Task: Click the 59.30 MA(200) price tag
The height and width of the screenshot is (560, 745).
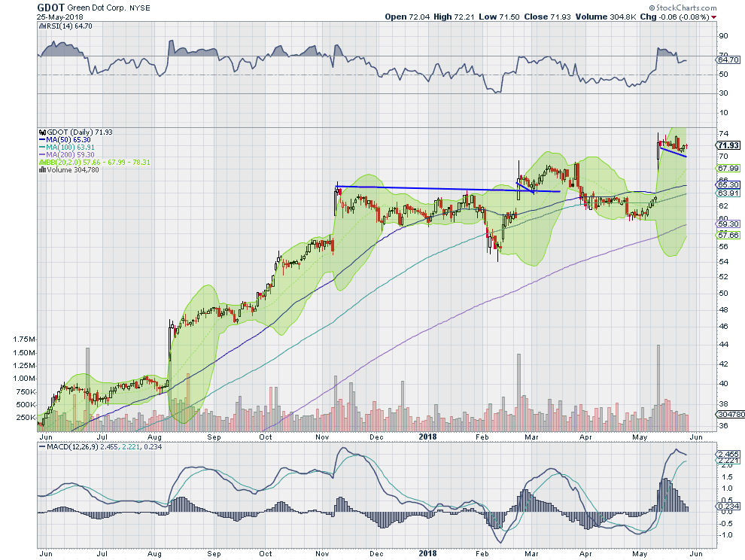Action: [x=728, y=224]
